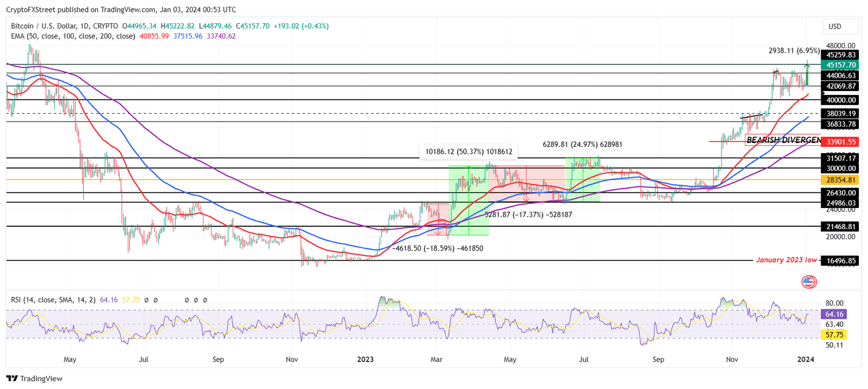Click the January 2023 low annotation
The width and height of the screenshot is (868, 389).
pyautogui.click(x=786, y=260)
